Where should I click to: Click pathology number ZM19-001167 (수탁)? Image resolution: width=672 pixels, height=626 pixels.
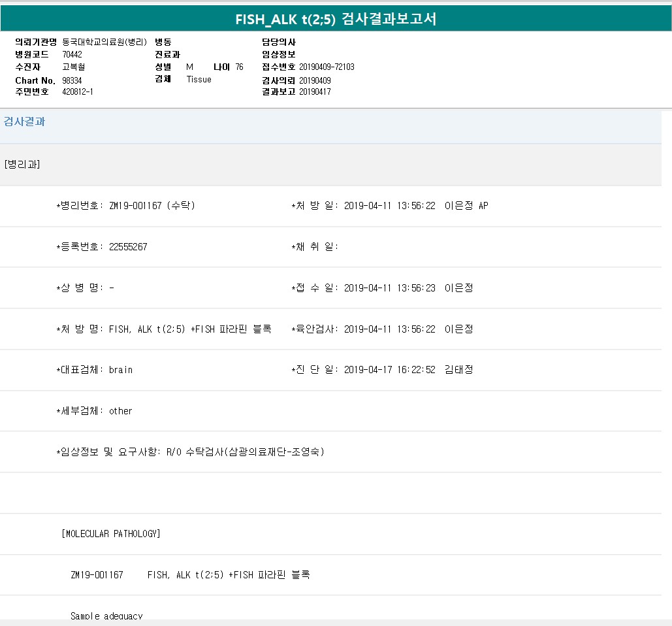click(152, 206)
